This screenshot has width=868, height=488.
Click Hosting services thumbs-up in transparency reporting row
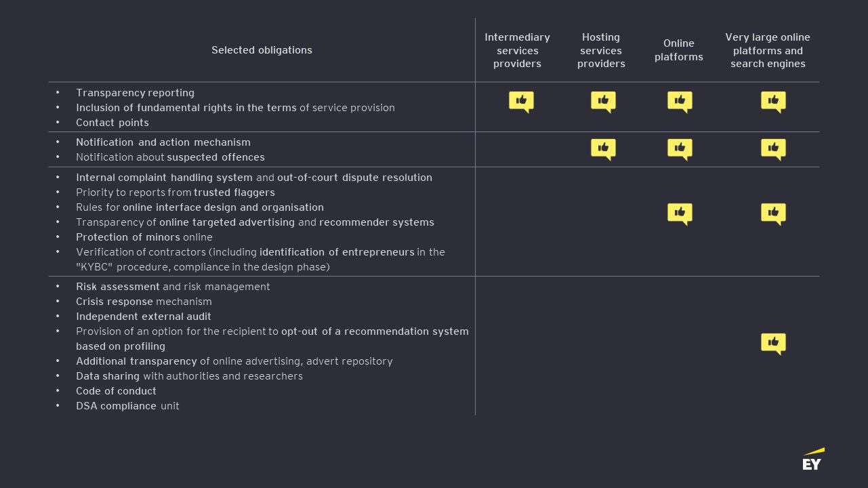(x=602, y=102)
